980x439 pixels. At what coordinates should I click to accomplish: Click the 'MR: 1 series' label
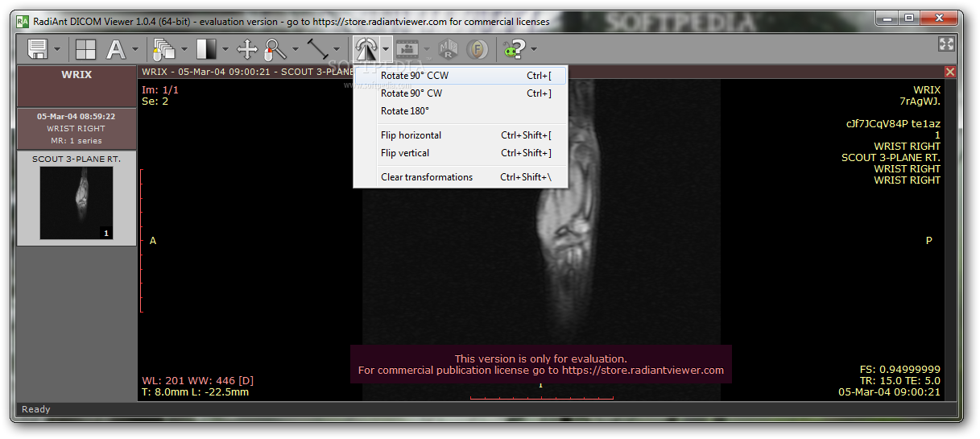[76, 141]
